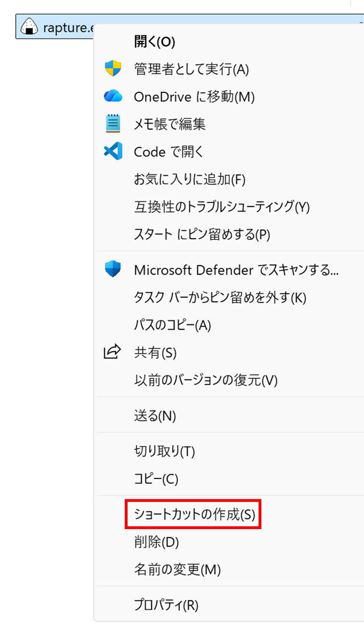The height and width of the screenshot is (638, 364).
Task: Open プロパティ(R)
Action: pos(166,605)
